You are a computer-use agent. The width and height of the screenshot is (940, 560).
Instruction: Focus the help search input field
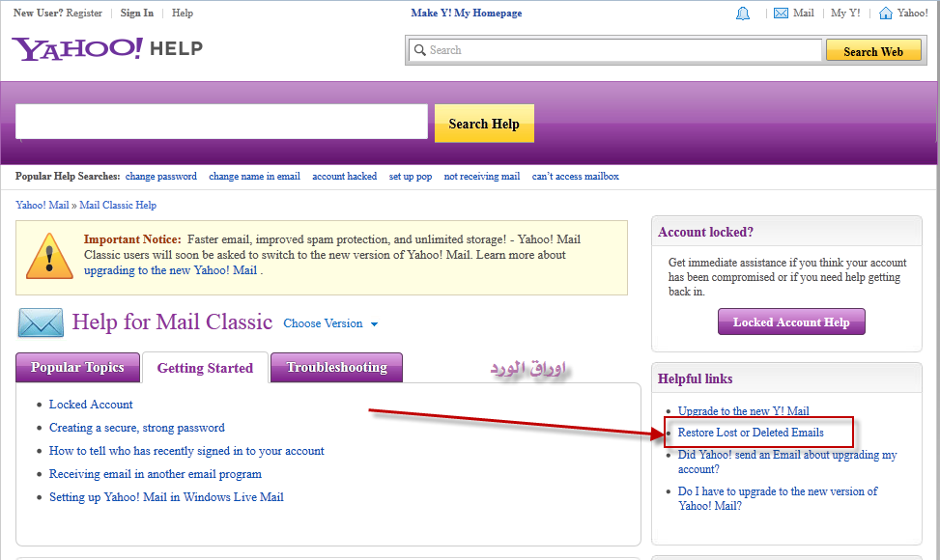coord(221,122)
